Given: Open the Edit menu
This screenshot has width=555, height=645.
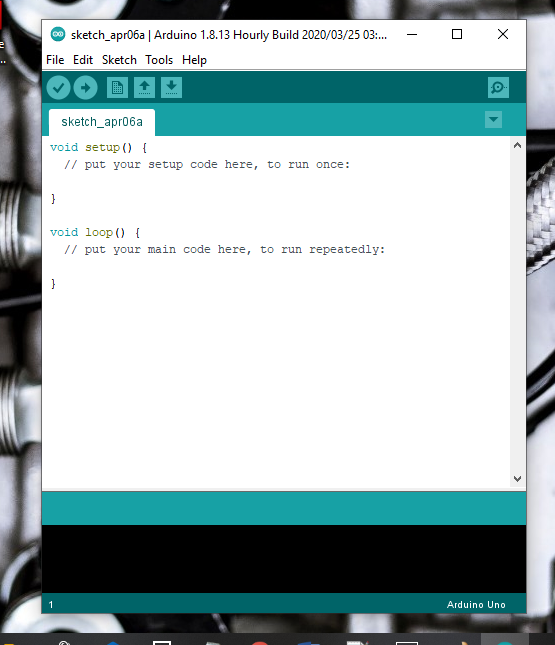Looking at the screenshot, I should (83, 60).
